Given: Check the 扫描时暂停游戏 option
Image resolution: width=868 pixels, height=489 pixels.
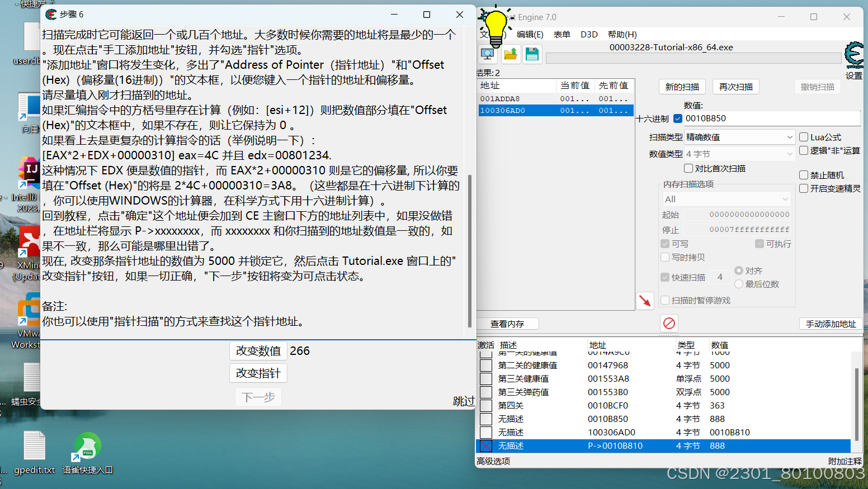Looking at the screenshot, I should pyautogui.click(x=665, y=300).
